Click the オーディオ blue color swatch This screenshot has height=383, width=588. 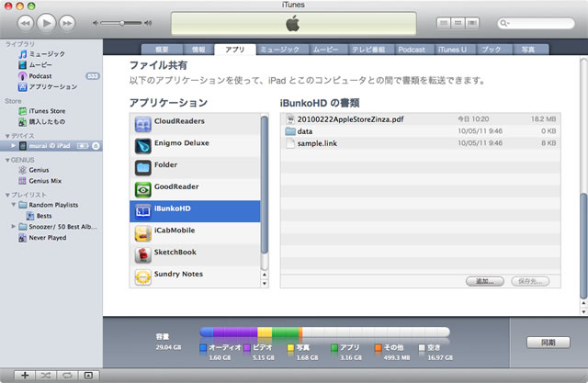click(203, 348)
